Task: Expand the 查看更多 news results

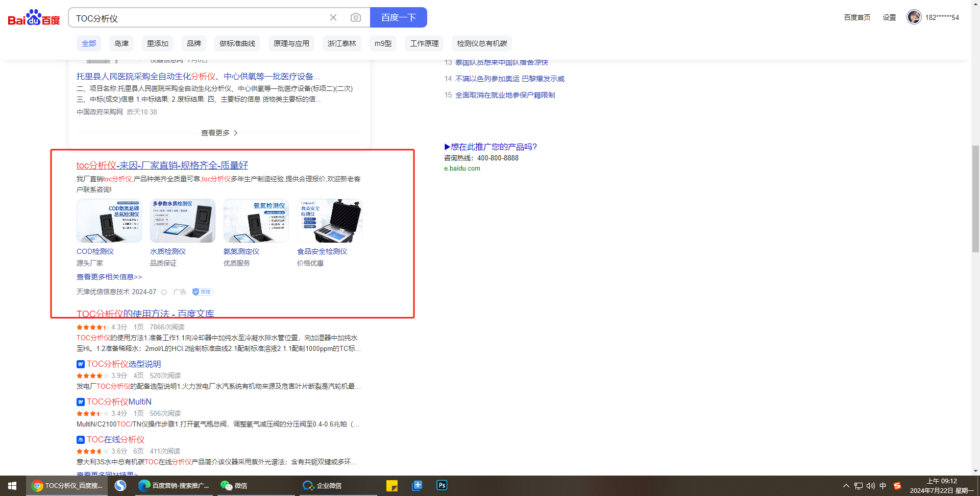Action: 219,133
